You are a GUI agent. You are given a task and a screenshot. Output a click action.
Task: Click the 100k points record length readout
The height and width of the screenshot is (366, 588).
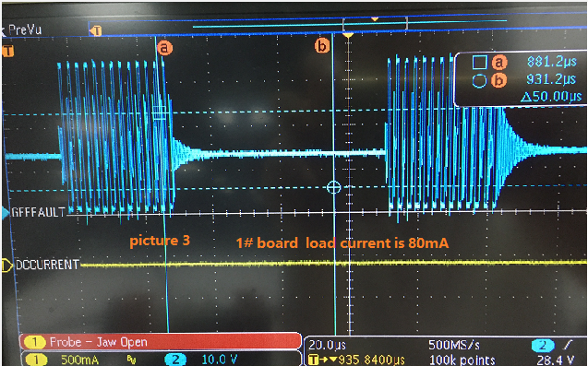coord(462,360)
